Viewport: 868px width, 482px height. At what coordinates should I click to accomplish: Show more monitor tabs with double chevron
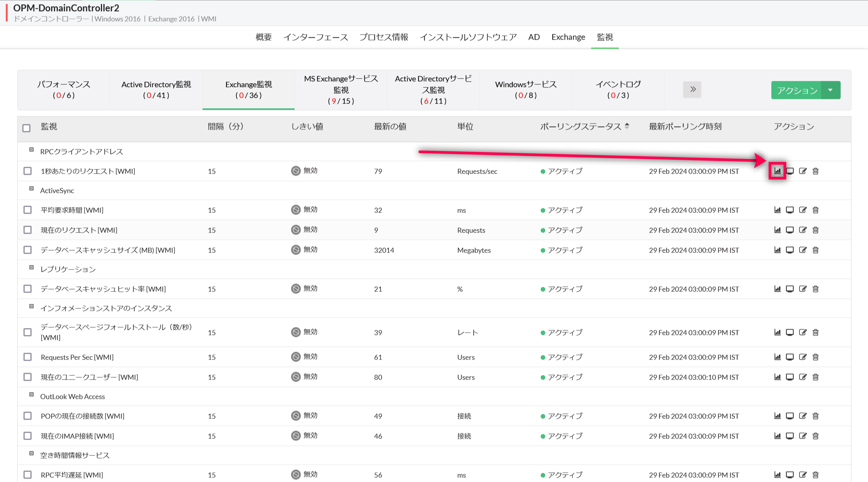tap(692, 89)
